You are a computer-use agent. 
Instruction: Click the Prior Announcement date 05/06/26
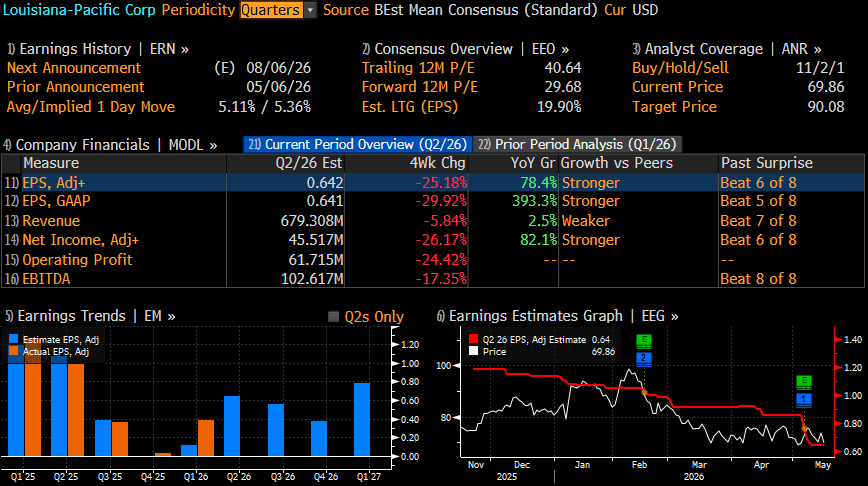tap(278, 87)
